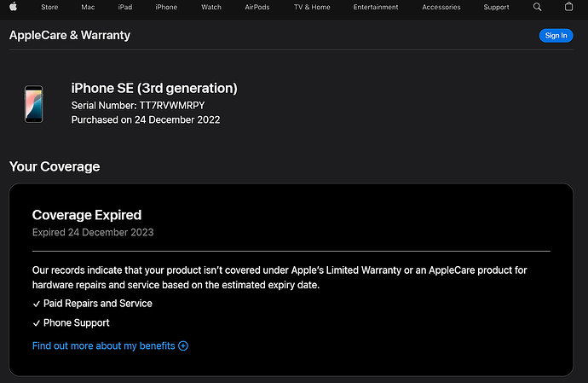The height and width of the screenshot is (383, 588).
Task: Open the Mac menu
Action: [88, 7]
